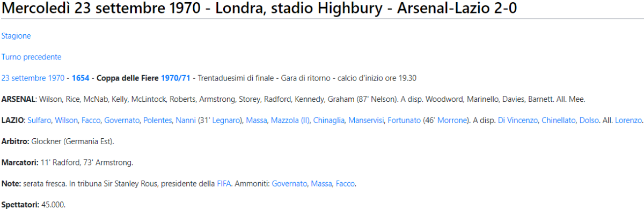Open Fortunato player link
The image size is (644, 209).
coord(404,120)
